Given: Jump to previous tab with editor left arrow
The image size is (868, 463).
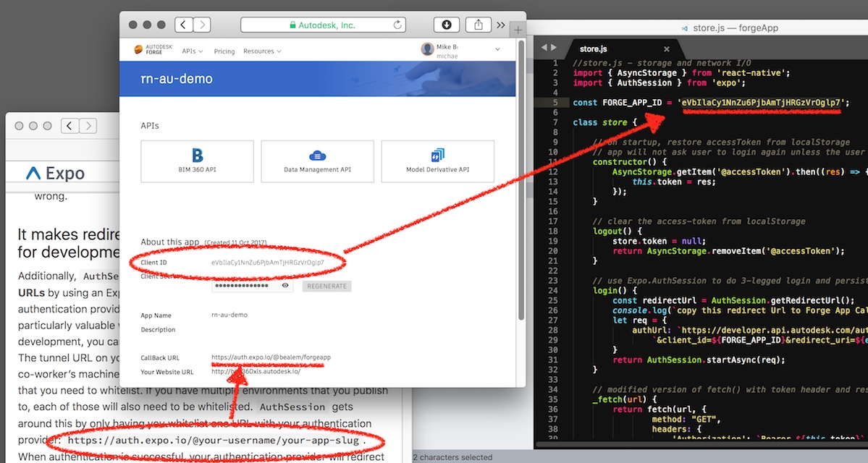Looking at the screenshot, I should 544,48.
